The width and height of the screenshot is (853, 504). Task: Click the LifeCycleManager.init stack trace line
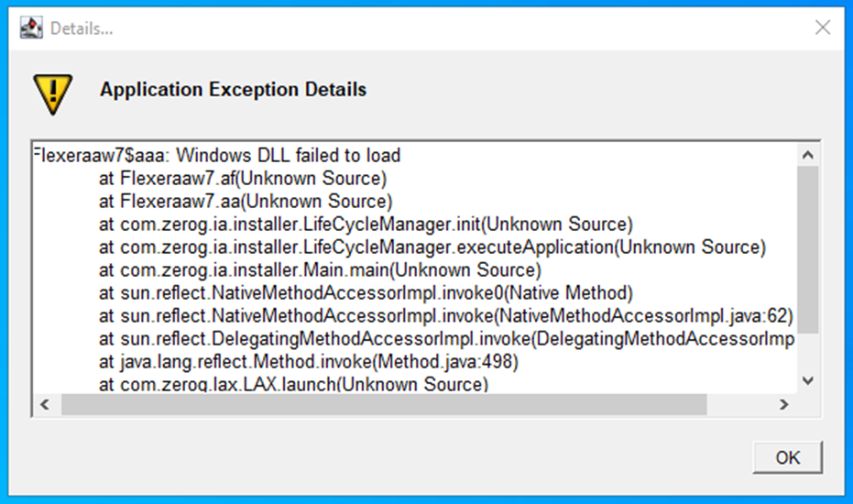366,224
